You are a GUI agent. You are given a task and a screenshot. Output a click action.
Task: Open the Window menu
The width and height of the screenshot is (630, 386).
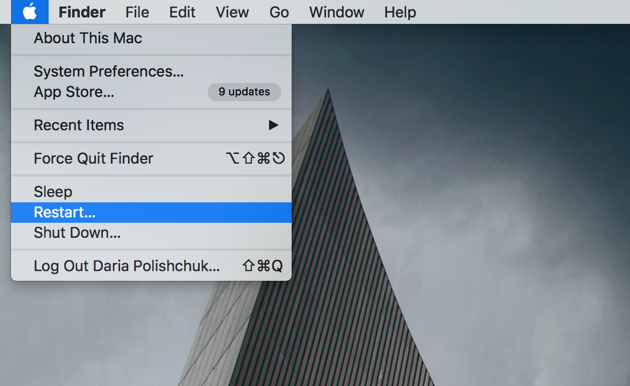(x=337, y=12)
